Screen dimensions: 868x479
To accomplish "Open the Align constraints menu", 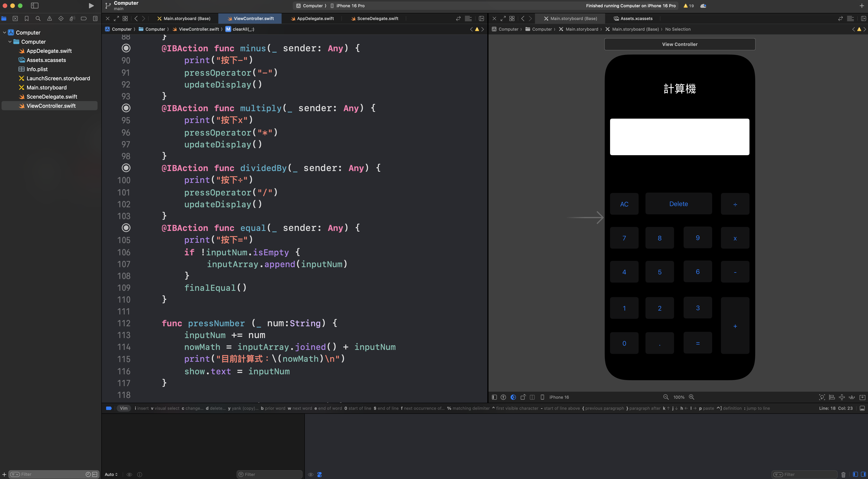I will pos(832,397).
